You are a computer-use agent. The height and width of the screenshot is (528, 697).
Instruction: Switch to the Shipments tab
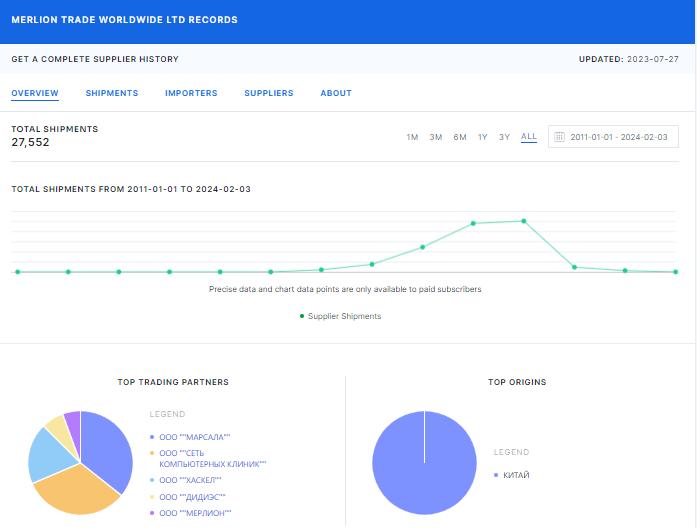tap(112, 93)
